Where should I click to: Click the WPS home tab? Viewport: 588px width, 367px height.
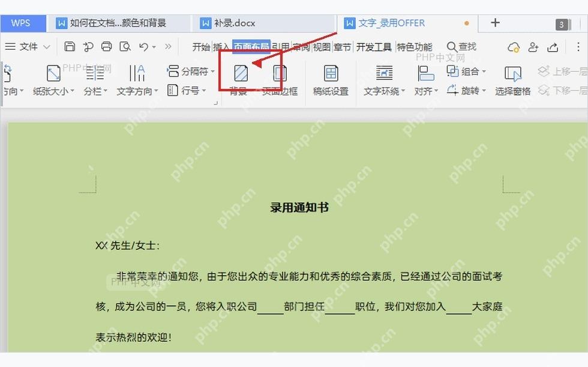[23, 23]
